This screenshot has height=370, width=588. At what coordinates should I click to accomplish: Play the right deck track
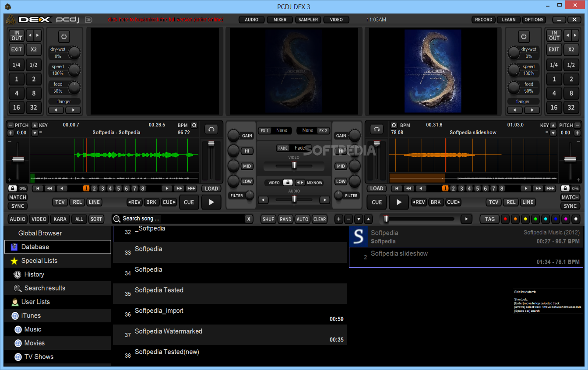click(398, 202)
